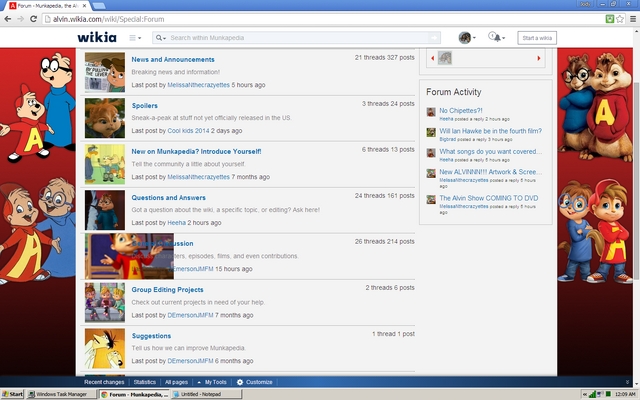Click Statistics in the bottom toolbar

pos(144,382)
